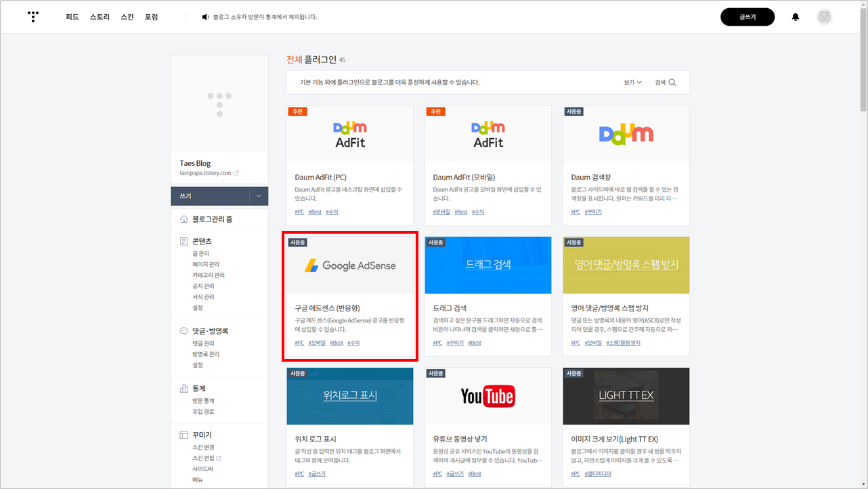
Task: Click the search magnifier icon
Action: point(672,83)
